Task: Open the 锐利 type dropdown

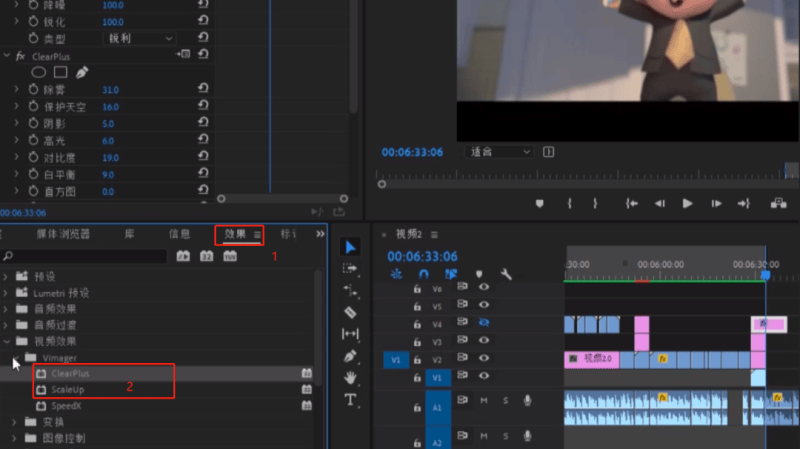Action: 140,38
